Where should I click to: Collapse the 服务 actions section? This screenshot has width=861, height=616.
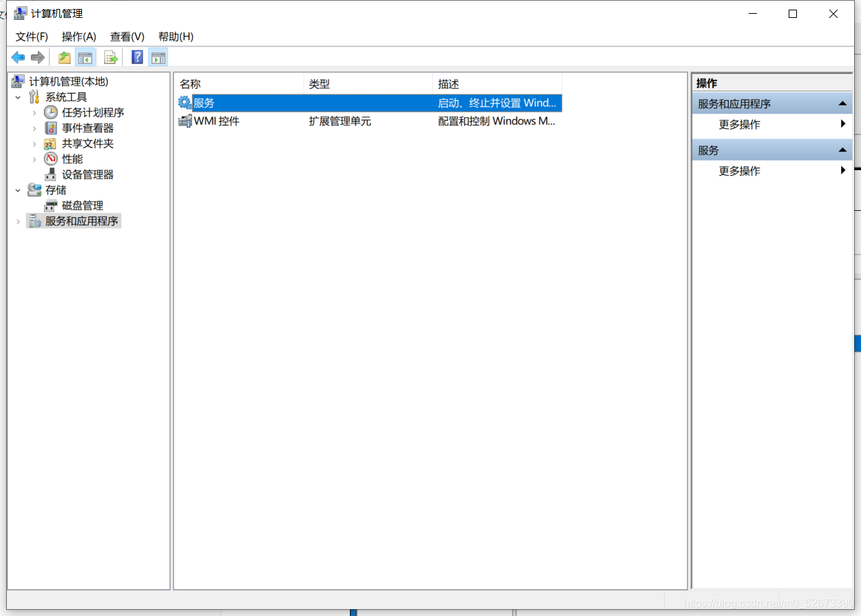pyautogui.click(x=842, y=150)
